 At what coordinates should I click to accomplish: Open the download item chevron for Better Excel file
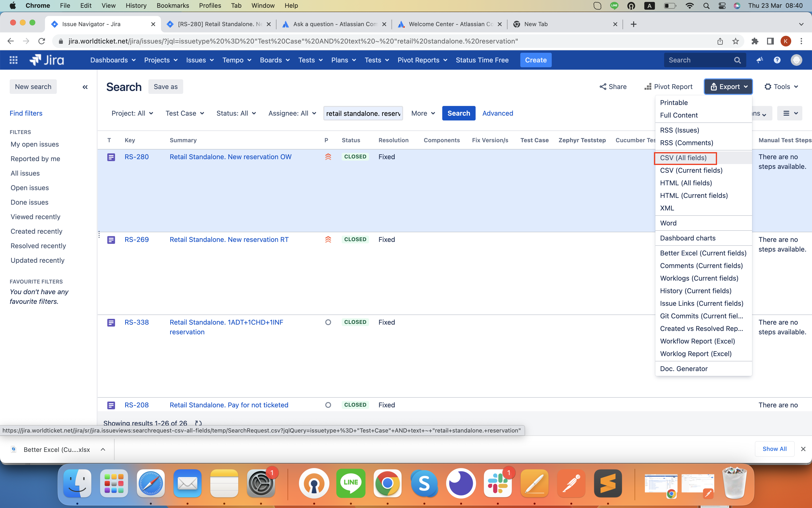pos(103,449)
